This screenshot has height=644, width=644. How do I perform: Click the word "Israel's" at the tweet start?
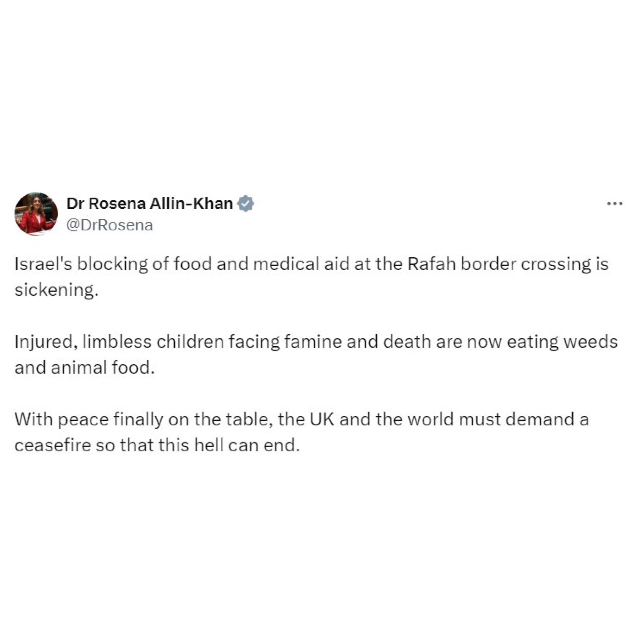pos(43,264)
